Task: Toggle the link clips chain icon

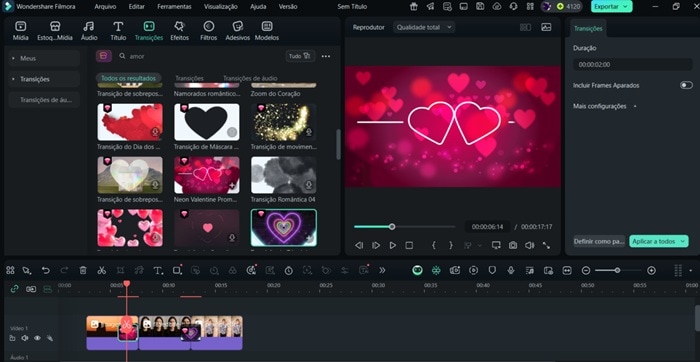Action: coord(14,289)
